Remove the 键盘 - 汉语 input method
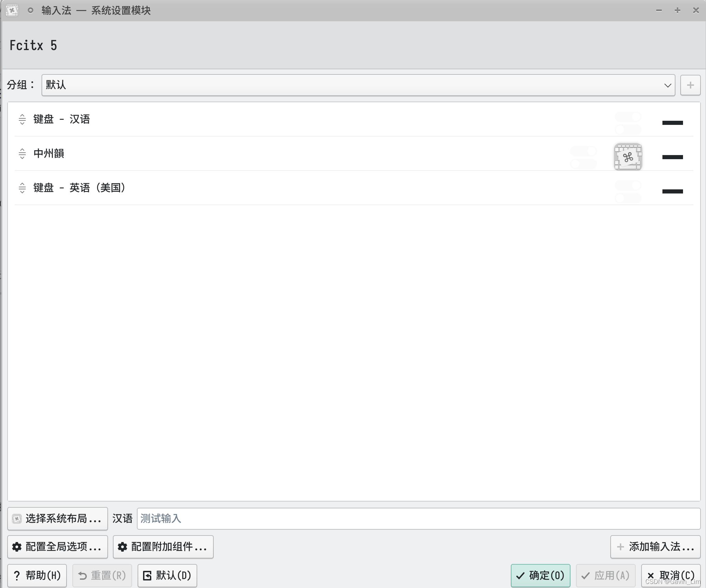Screen dimensions: 706x588 672,122
